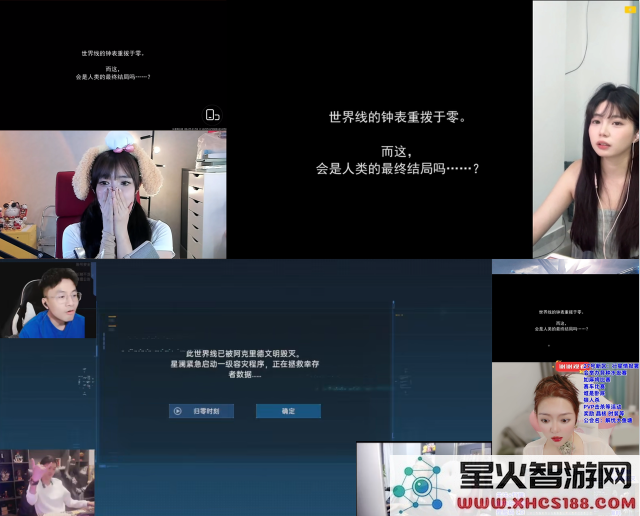Tap the phone screen-rotate icon
Image resolution: width=640 pixels, height=516 pixels.
point(212,115)
